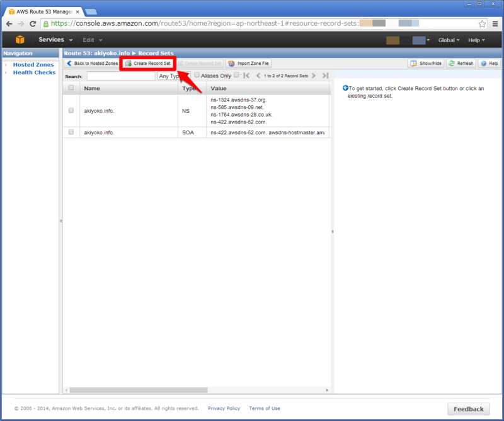
Task: Click the Show/Hide panel button
Action: click(x=427, y=64)
